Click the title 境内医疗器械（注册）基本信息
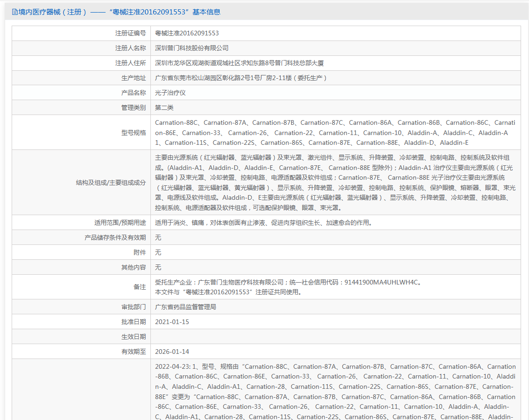 click(119, 12)
